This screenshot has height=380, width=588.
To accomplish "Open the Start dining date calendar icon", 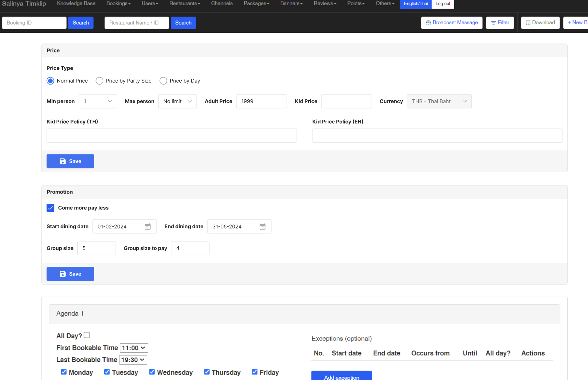I will click(x=147, y=227).
